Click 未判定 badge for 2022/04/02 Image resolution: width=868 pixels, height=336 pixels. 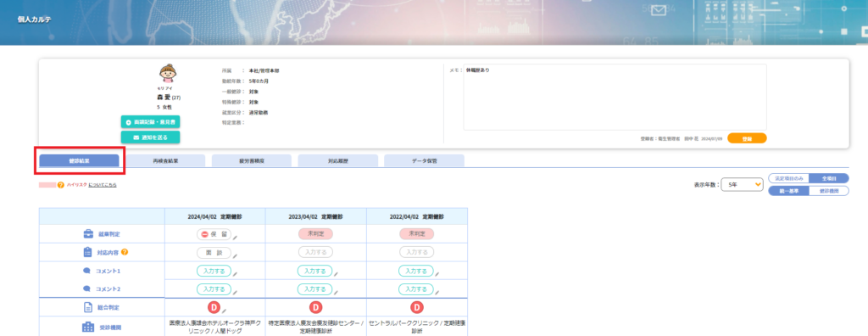(x=416, y=234)
